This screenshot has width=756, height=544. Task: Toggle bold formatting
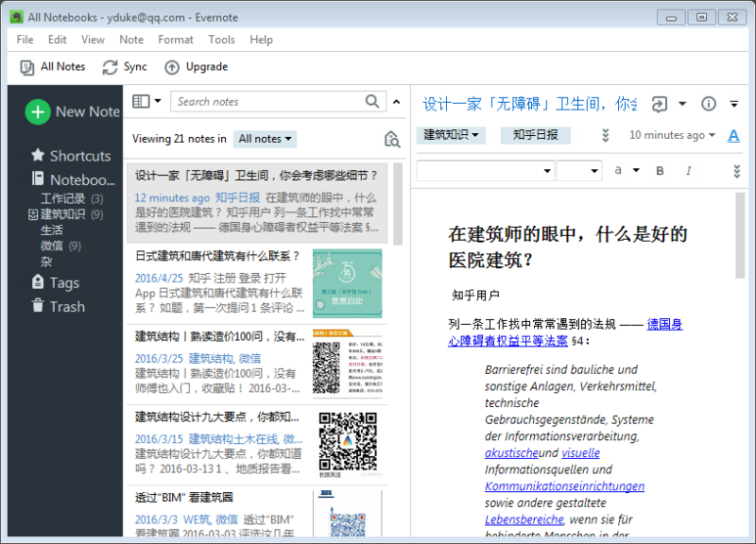pyautogui.click(x=661, y=171)
